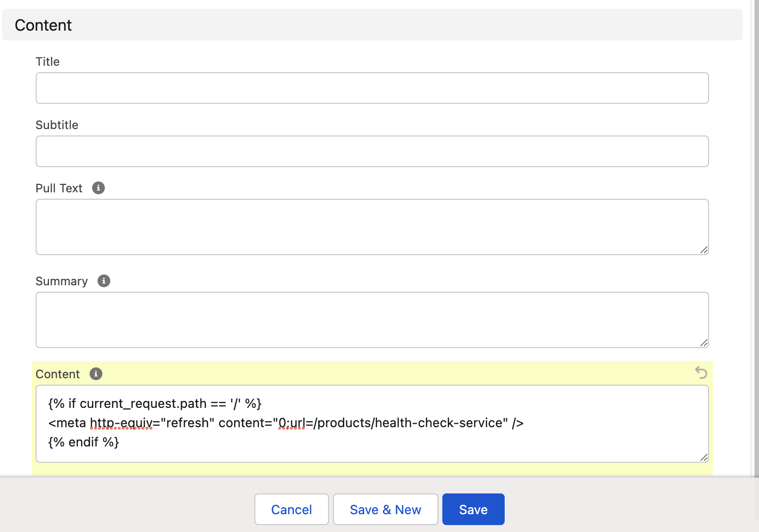Open the Content field info icon

point(96,374)
